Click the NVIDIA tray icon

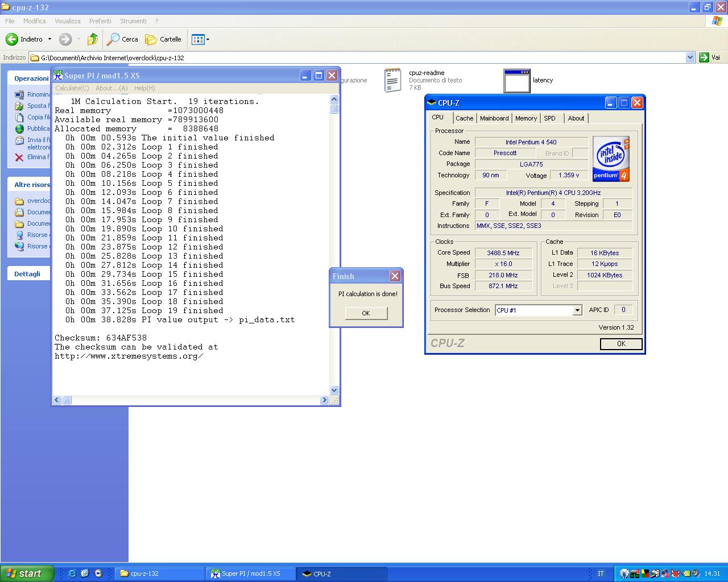686,573
